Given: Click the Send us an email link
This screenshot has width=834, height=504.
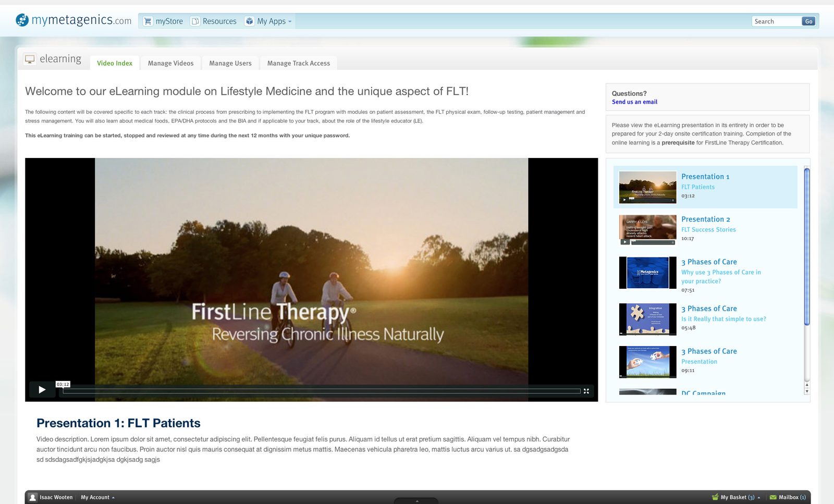Looking at the screenshot, I should tap(634, 102).
